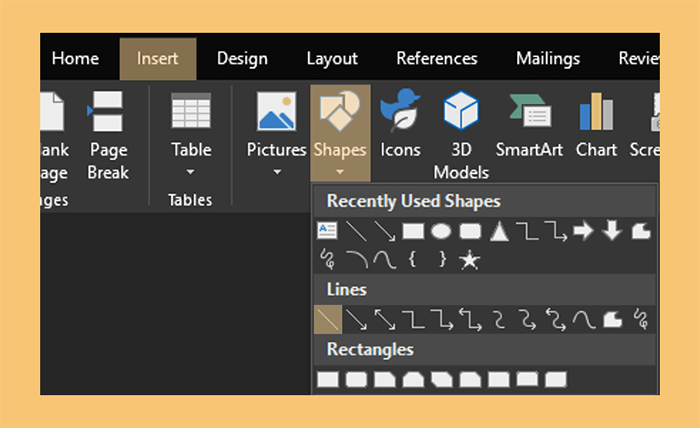Image resolution: width=700 pixels, height=428 pixels.
Task: Insert the Right Arrow block shape
Action: [x=583, y=231]
